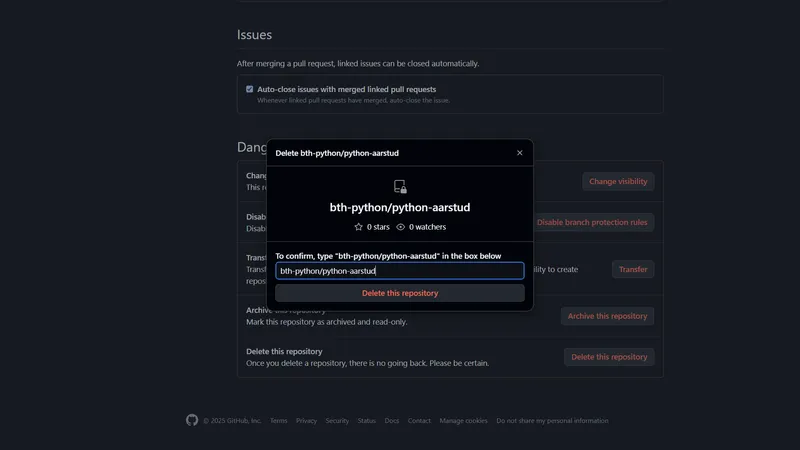
Task: Click the Transfer button
Action: coord(633,269)
